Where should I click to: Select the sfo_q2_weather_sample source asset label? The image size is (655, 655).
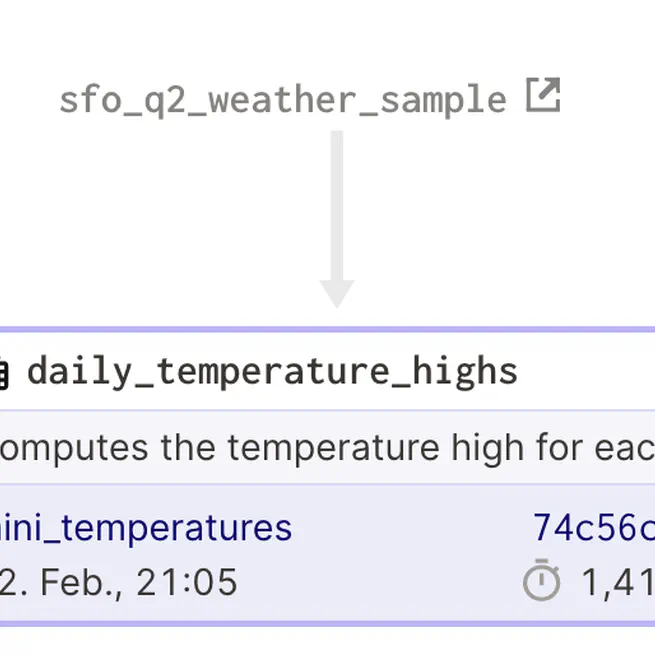pyautogui.click(x=282, y=100)
